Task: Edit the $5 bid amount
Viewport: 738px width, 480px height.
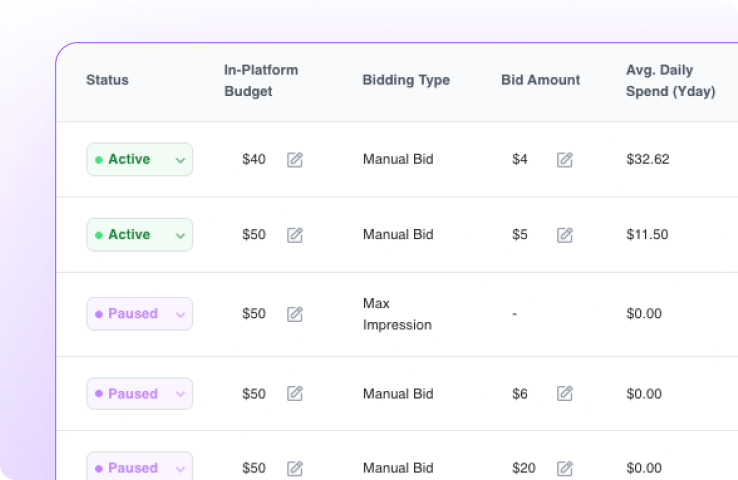Action: point(564,235)
